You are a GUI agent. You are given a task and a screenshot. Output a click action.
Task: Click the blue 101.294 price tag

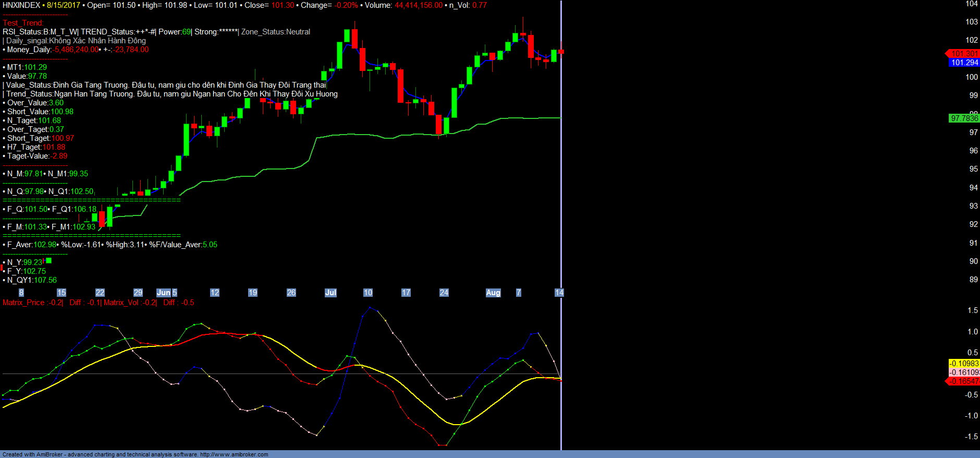pos(964,63)
